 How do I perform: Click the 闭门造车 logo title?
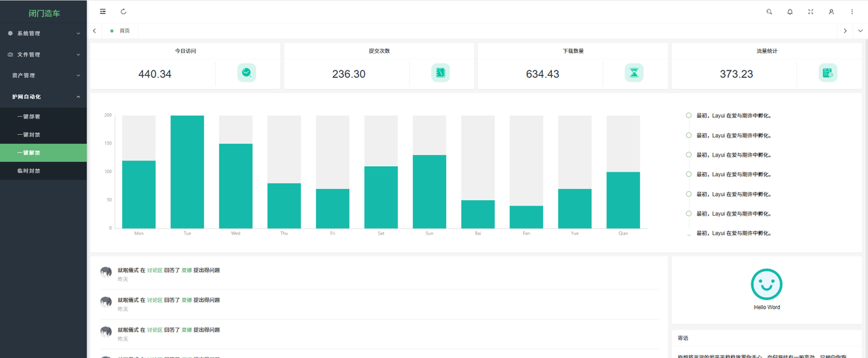coord(44,12)
